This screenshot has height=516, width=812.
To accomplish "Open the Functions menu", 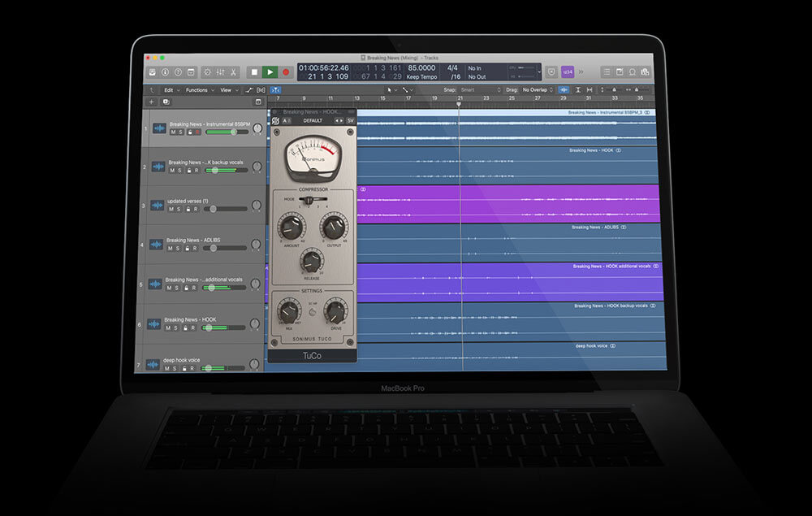I will click(200, 90).
